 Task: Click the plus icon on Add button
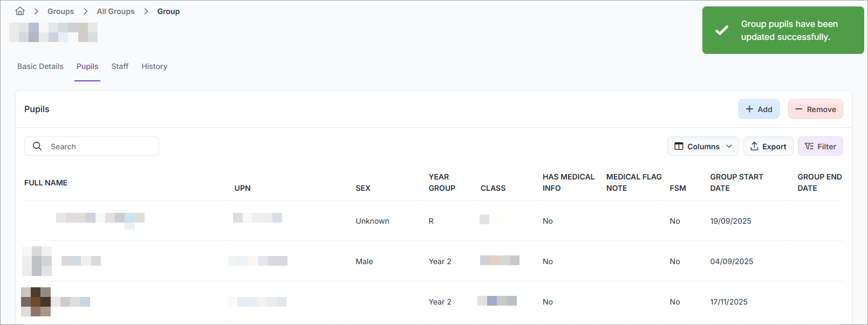pos(749,109)
